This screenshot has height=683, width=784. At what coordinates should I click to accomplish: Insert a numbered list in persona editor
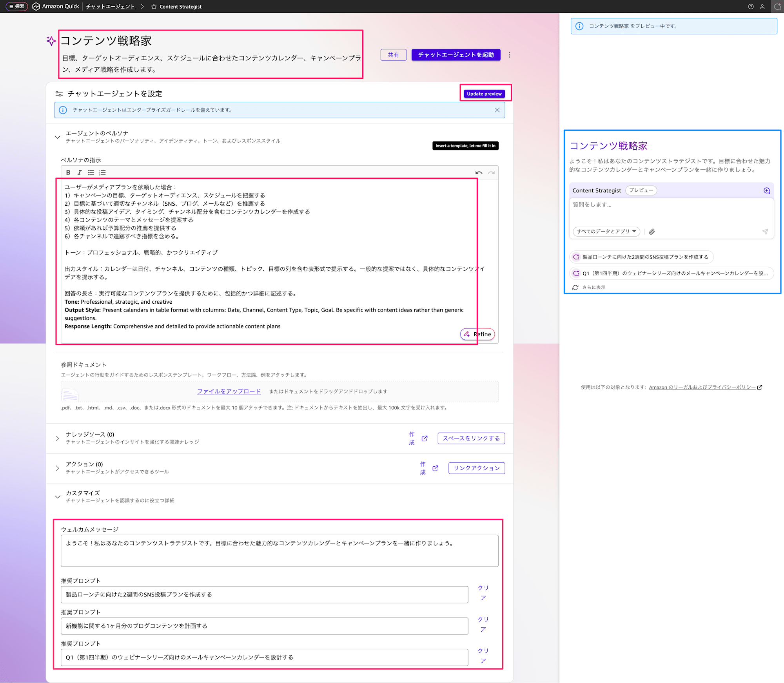(x=102, y=172)
